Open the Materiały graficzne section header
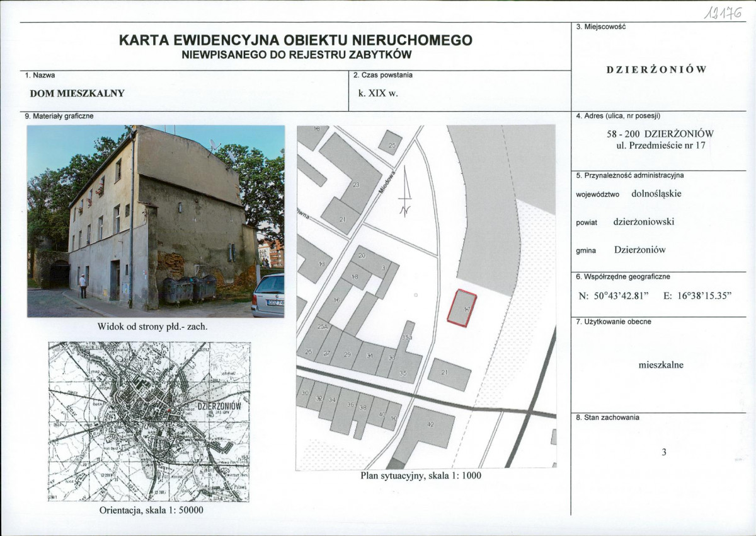This screenshot has width=756, height=536. pyautogui.click(x=58, y=116)
